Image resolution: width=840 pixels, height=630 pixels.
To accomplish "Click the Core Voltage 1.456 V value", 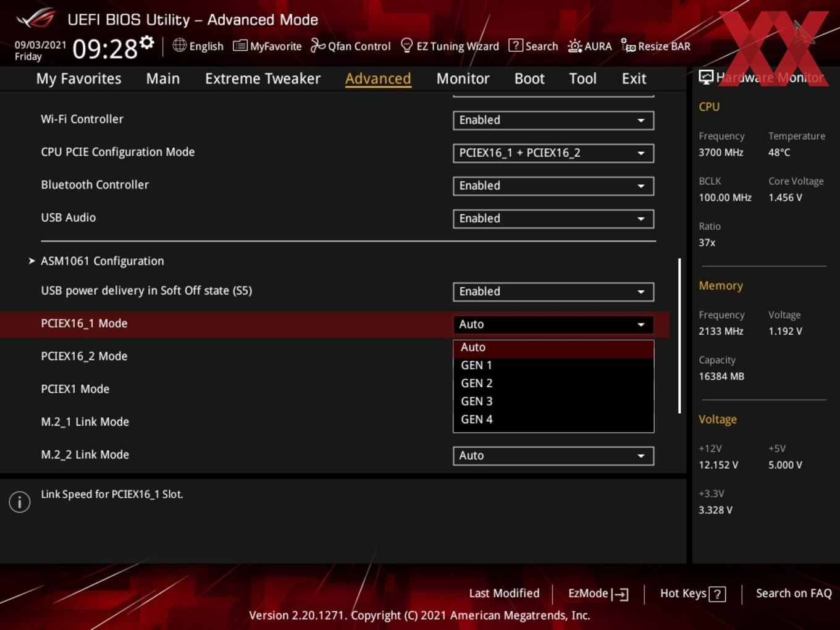I will pyautogui.click(x=785, y=198).
